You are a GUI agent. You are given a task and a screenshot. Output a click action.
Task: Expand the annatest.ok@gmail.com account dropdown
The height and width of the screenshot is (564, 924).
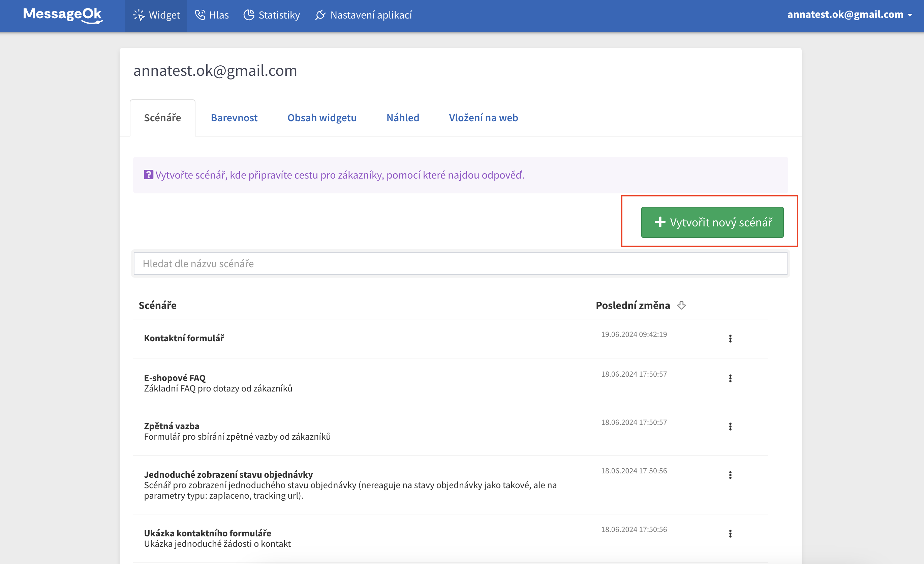pyautogui.click(x=850, y=14)
